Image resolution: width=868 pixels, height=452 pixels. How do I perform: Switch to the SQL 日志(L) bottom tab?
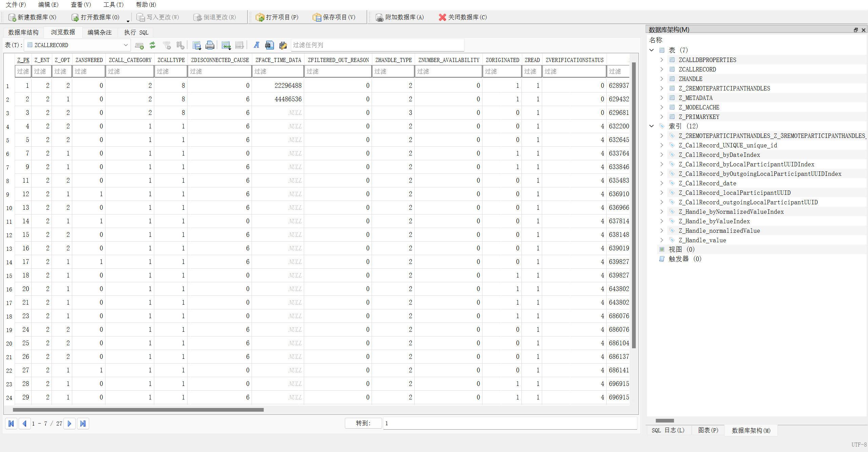[668, 430]
